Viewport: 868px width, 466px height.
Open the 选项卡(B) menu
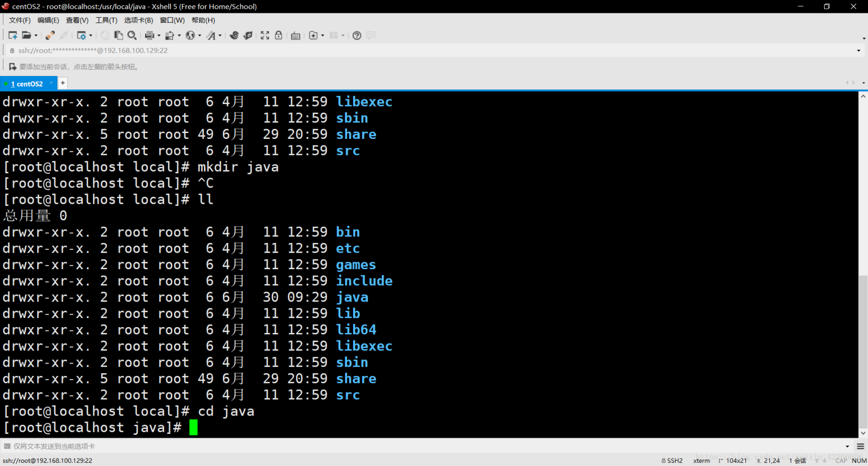coord(138,20)
